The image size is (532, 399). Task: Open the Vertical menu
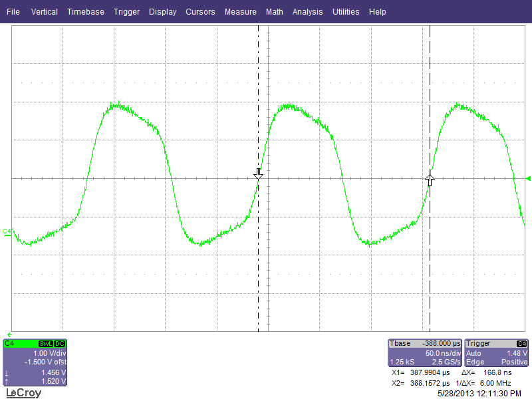pos(45,12)
